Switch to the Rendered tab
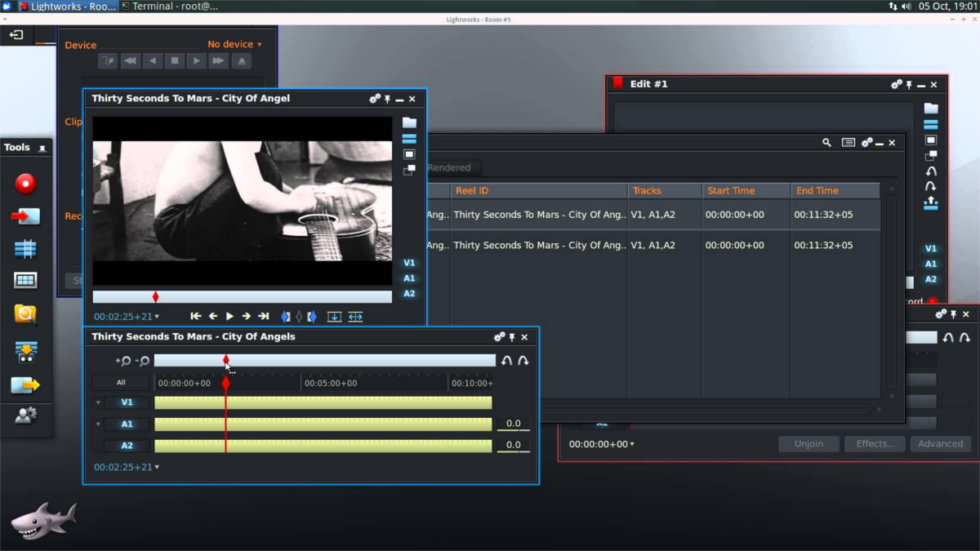Image resolution: width=980 pixels, height=551 pixels. pyautogui.click(x=449, y=167)
